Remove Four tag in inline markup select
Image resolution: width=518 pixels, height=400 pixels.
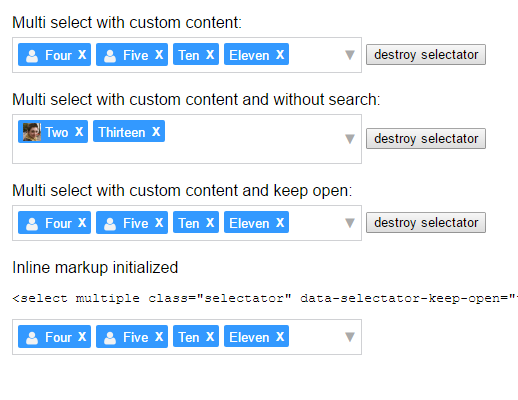82,337
